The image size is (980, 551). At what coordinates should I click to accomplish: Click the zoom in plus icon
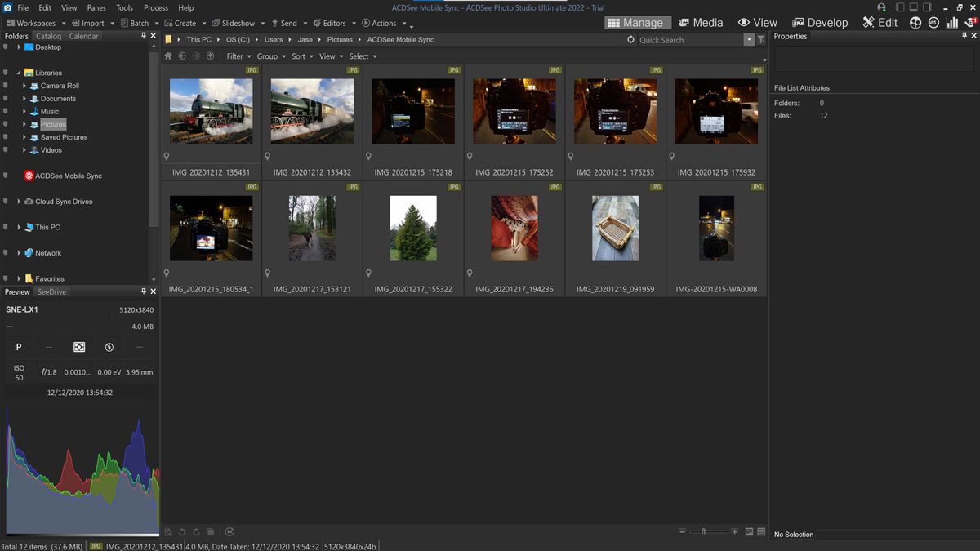pyautogui.click(x=735, y=532)
